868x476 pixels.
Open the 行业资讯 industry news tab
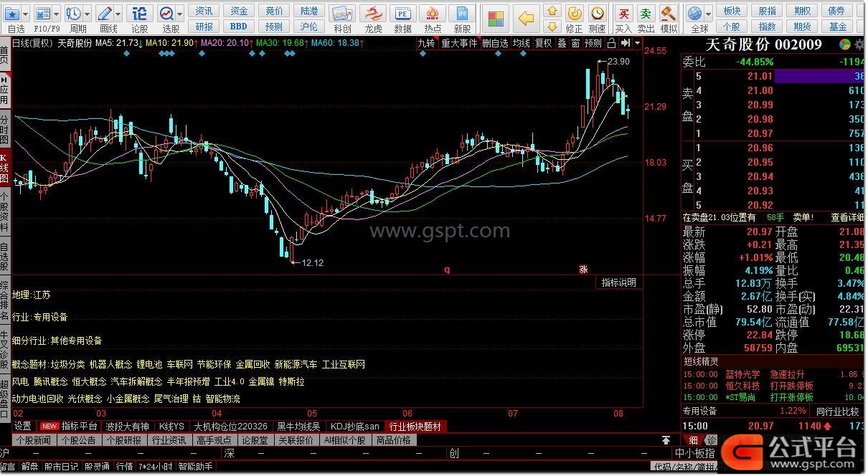169,440
